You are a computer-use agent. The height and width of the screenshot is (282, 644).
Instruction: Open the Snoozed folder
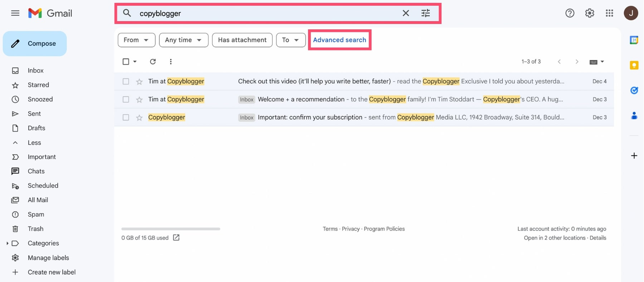click(x=40, y=99)
